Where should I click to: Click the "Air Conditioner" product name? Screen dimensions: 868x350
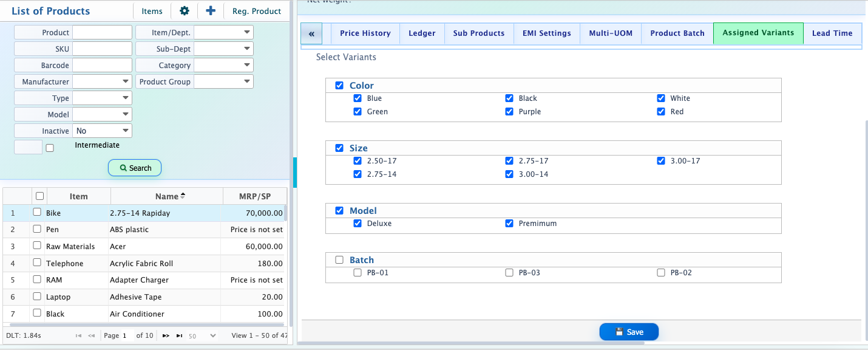coord(137,314)
